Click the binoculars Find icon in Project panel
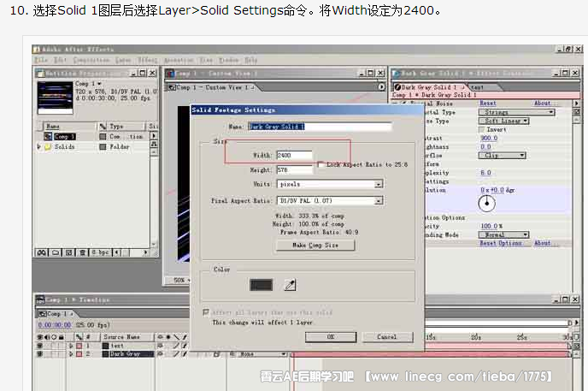 coord(42,252)
